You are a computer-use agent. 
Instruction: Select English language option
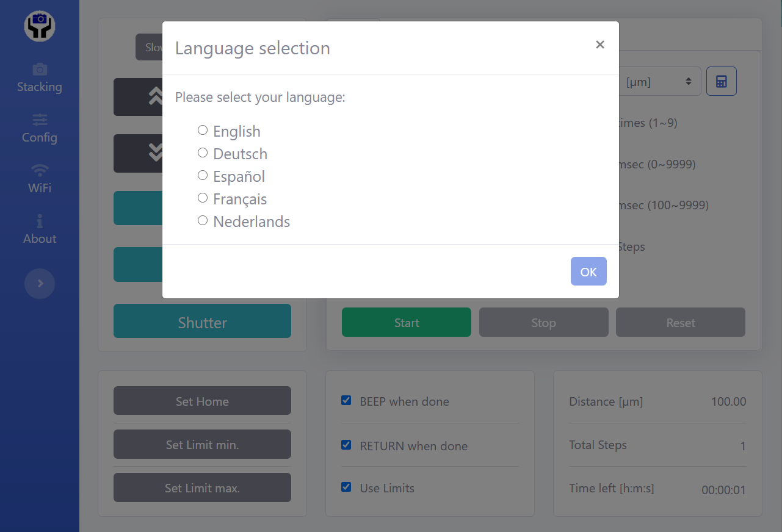(x=203, y=130)
